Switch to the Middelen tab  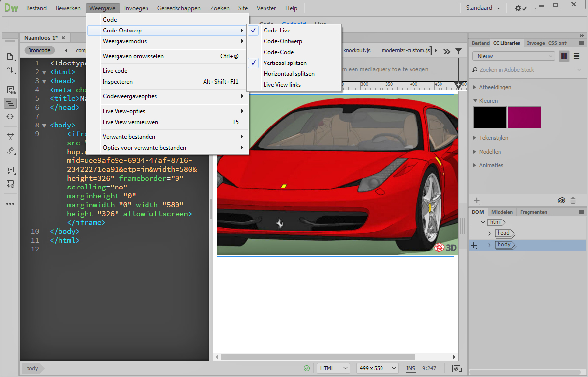coord(502,212)
